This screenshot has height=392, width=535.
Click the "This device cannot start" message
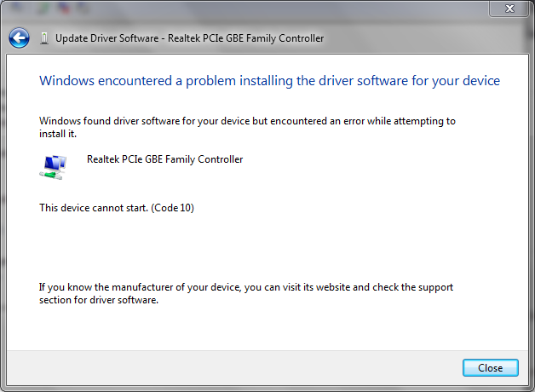pyautogui.click(x=94, y=208)
